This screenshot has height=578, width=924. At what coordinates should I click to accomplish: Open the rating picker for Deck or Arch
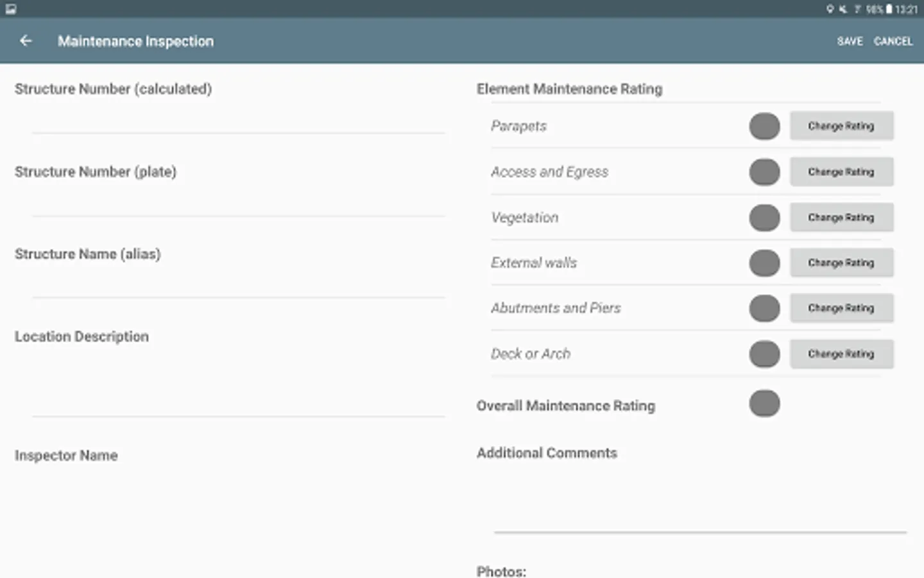841,354
